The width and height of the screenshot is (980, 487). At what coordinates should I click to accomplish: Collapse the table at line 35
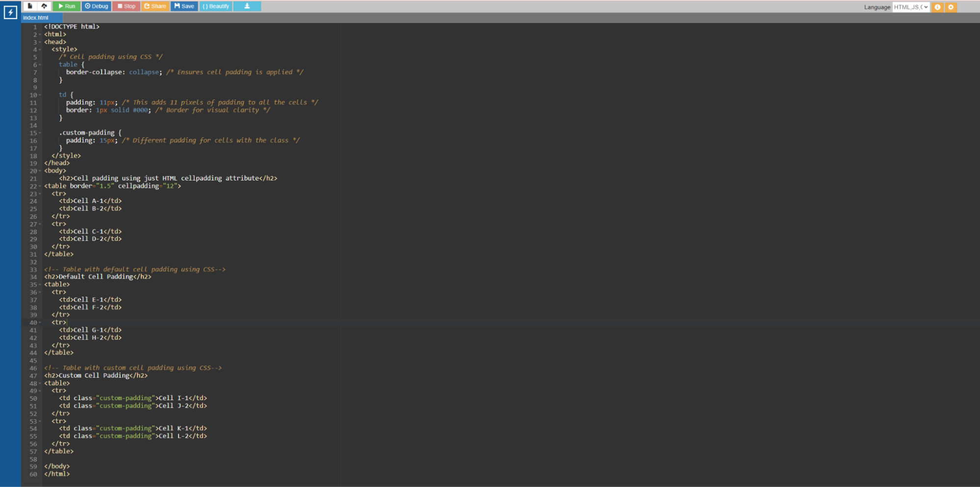[x=40, y=285]
